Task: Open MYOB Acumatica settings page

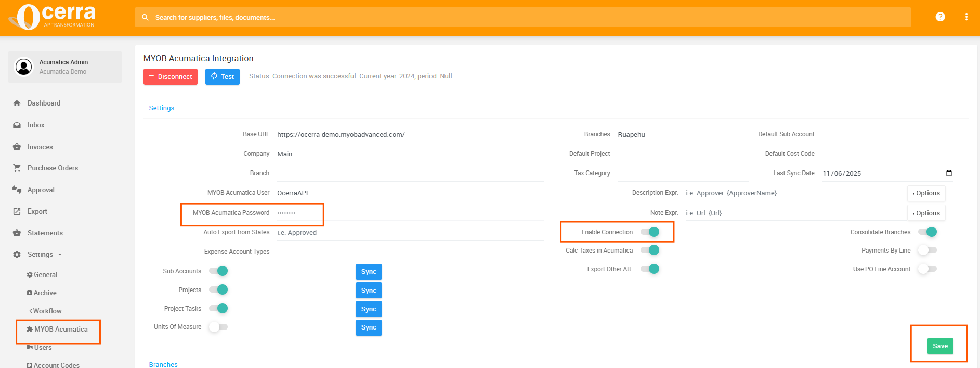Action: (x=57, y=329)
